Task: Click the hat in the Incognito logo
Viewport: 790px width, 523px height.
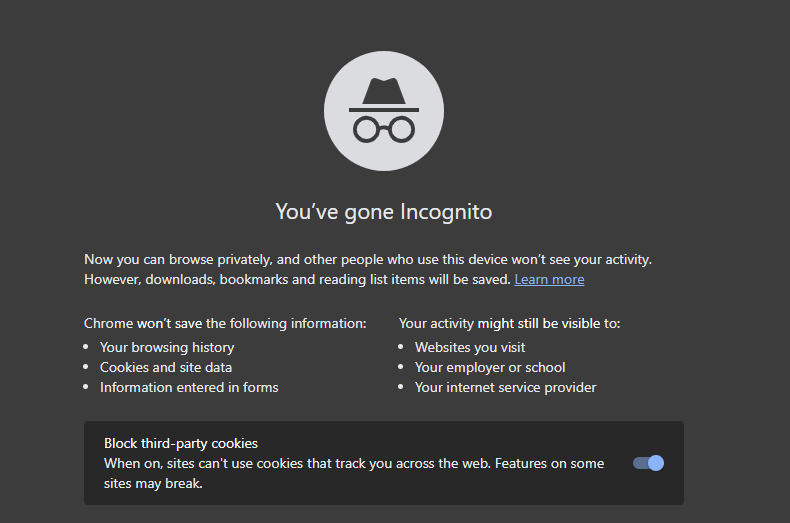Action: (x=384, y=94)
